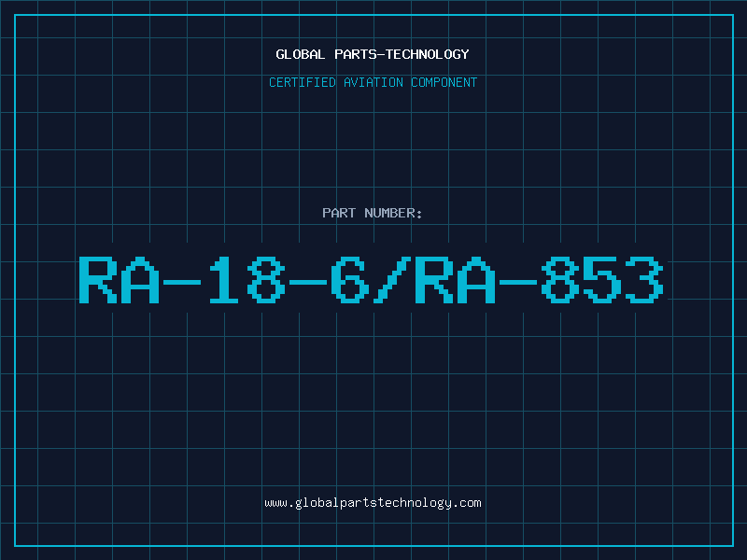Click the digits 853 in the part number
Screen dimensions: 747x560
pos(602,279)
